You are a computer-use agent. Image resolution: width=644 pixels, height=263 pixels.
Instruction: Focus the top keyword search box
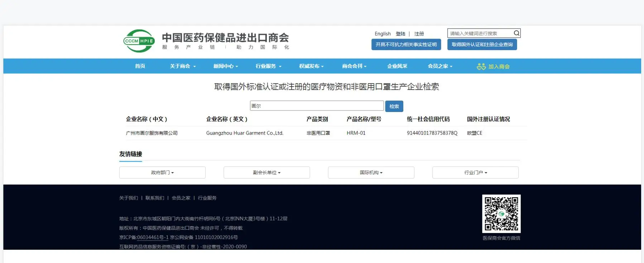click(480, 33)
